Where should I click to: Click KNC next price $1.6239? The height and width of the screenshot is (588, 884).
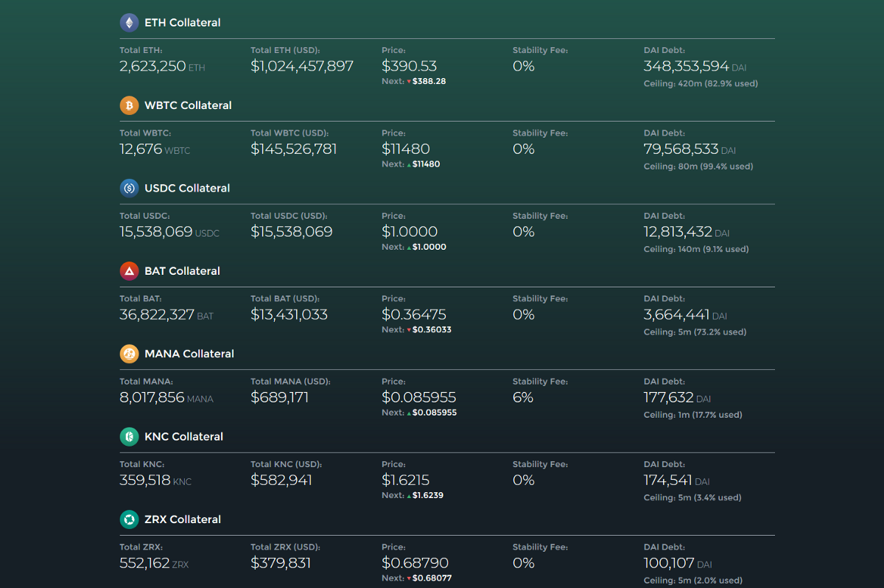click(x=428, y=495)
